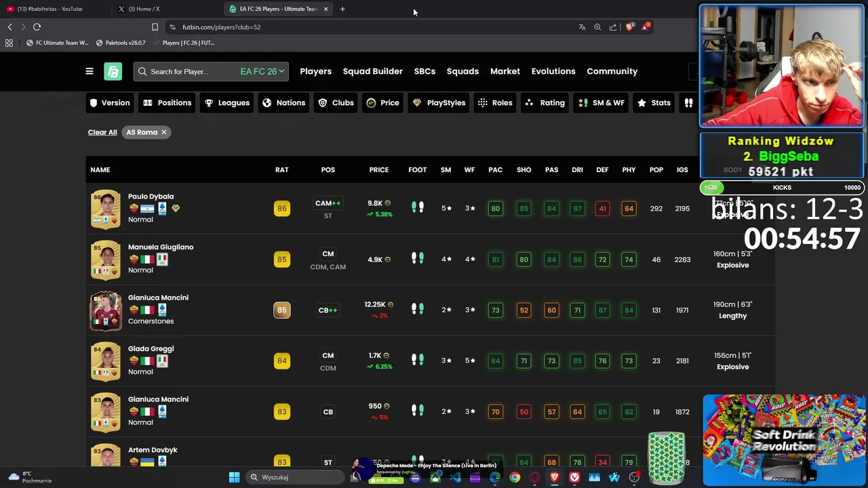Click Dybala's price coin icon
The image size is (868, 488).
coord(388,203)
